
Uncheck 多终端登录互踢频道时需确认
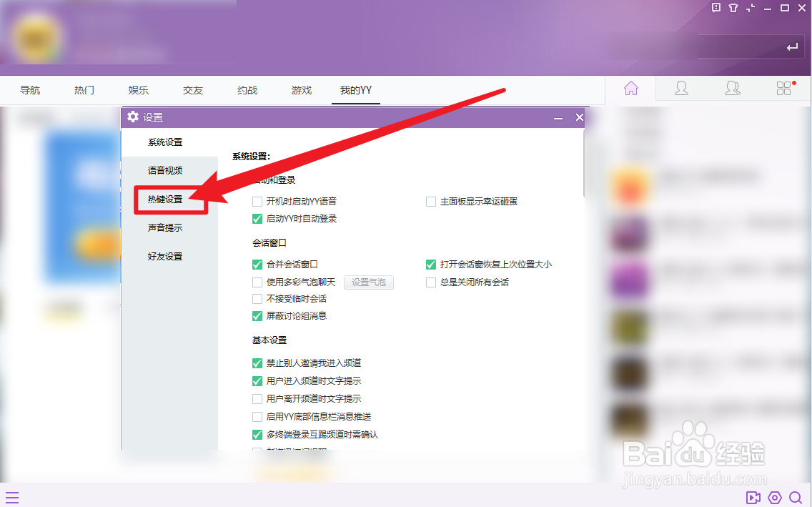coord(257,435)
